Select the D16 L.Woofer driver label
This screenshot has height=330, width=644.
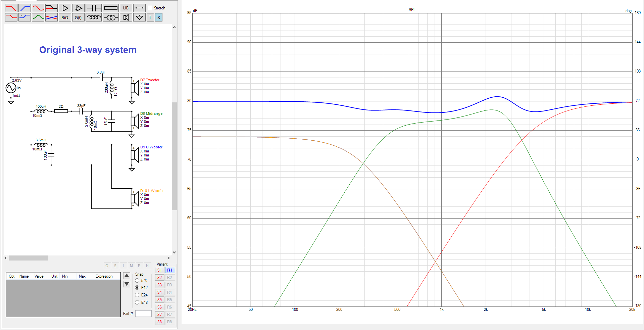[152, 191]
